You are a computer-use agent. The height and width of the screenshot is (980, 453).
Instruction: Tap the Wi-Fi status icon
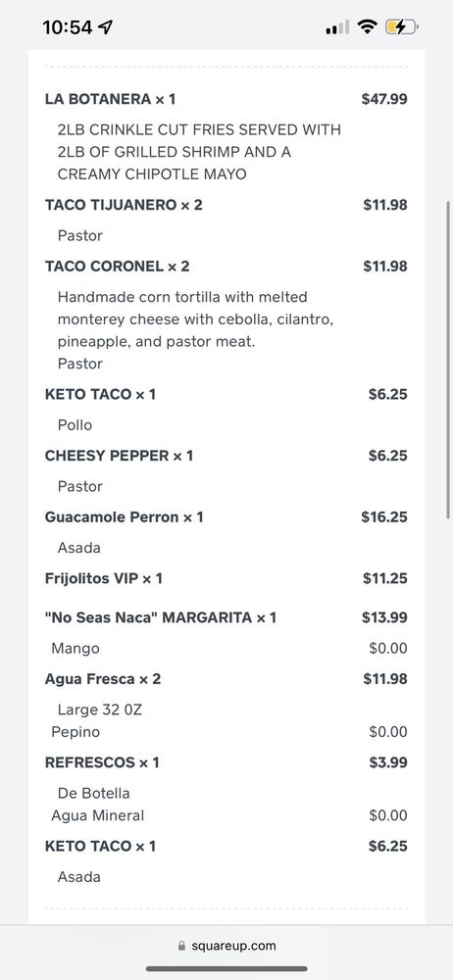(368, 26)
